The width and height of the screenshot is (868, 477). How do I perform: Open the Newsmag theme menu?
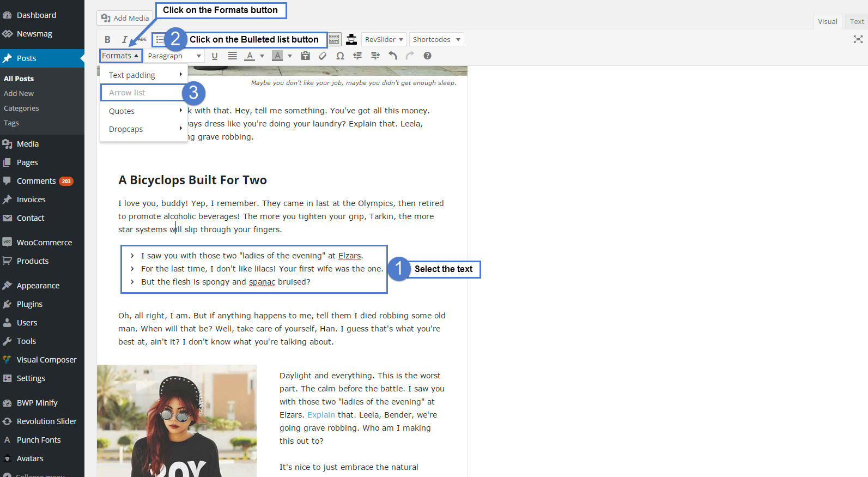coord(42,34)
